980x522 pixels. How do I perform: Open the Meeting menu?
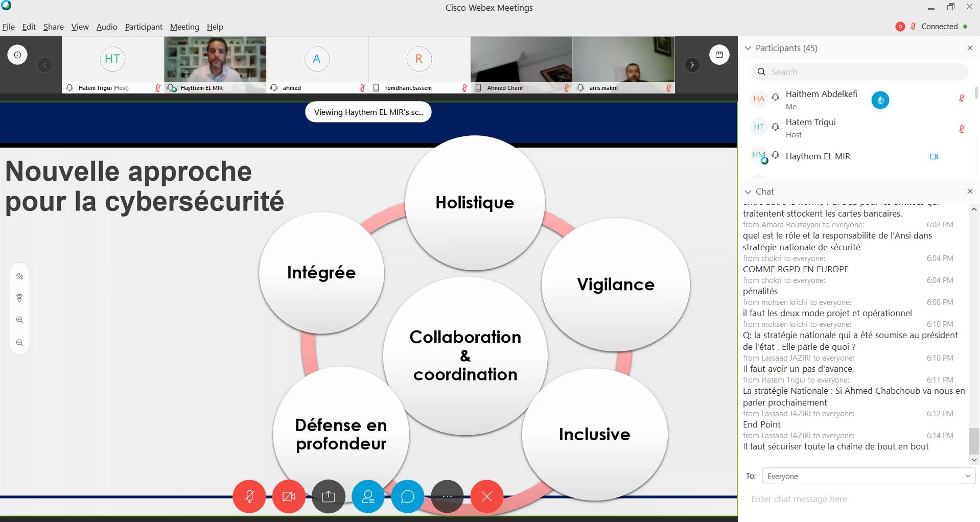[x=184, y=27]
